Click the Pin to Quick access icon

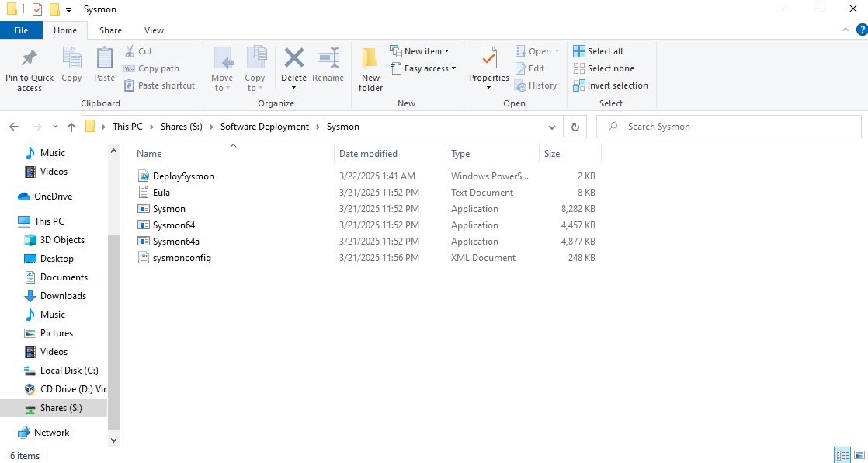[x=30, y=61]
